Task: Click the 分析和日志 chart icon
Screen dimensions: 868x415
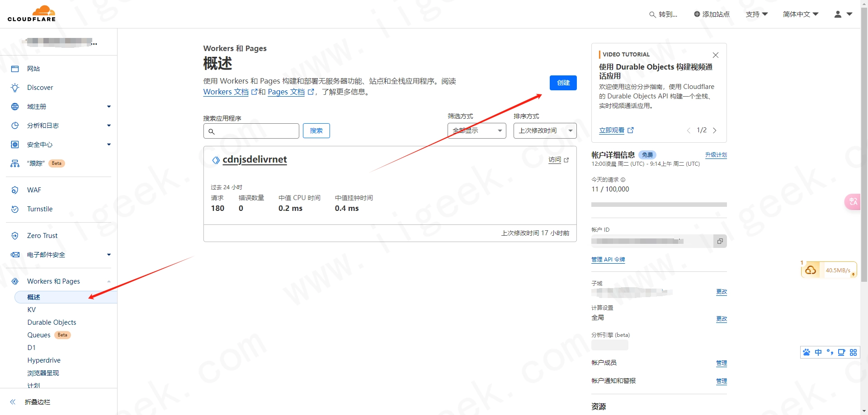Action: [x=15, y=126]
